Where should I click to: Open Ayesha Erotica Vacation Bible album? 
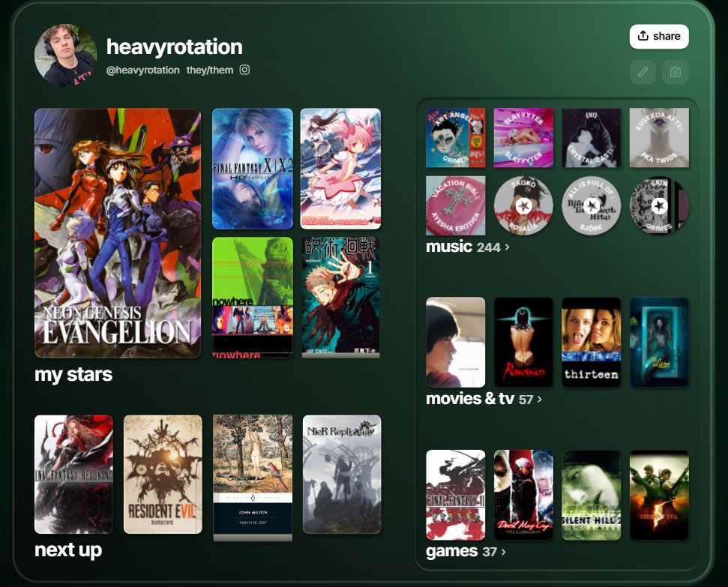click(x=455, y=205)
